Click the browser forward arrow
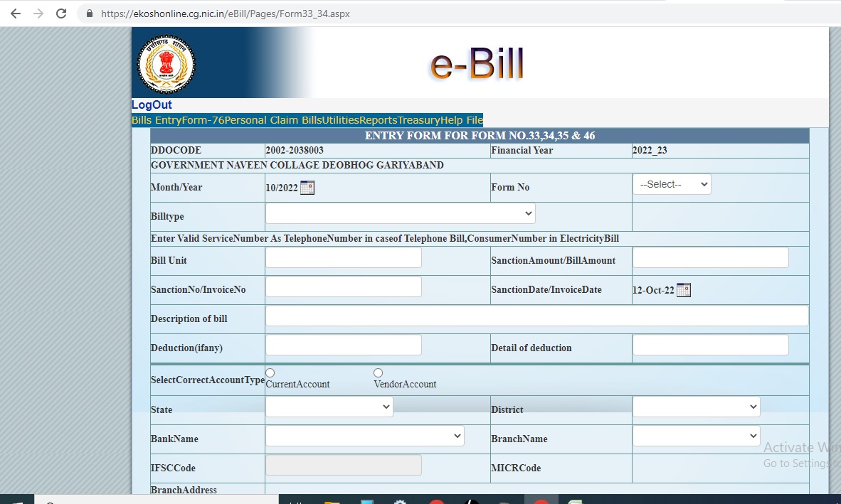 coord(38,14)
